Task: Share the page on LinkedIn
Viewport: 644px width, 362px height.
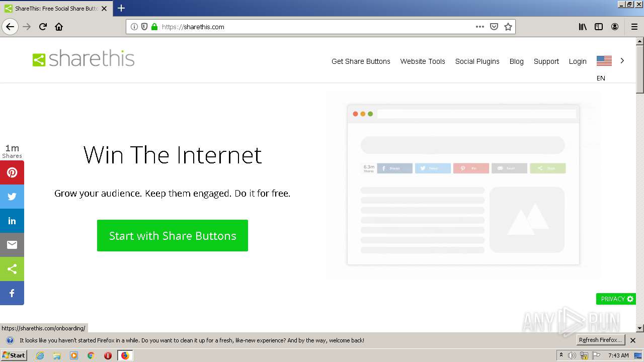Action: [x=12, y=221]
